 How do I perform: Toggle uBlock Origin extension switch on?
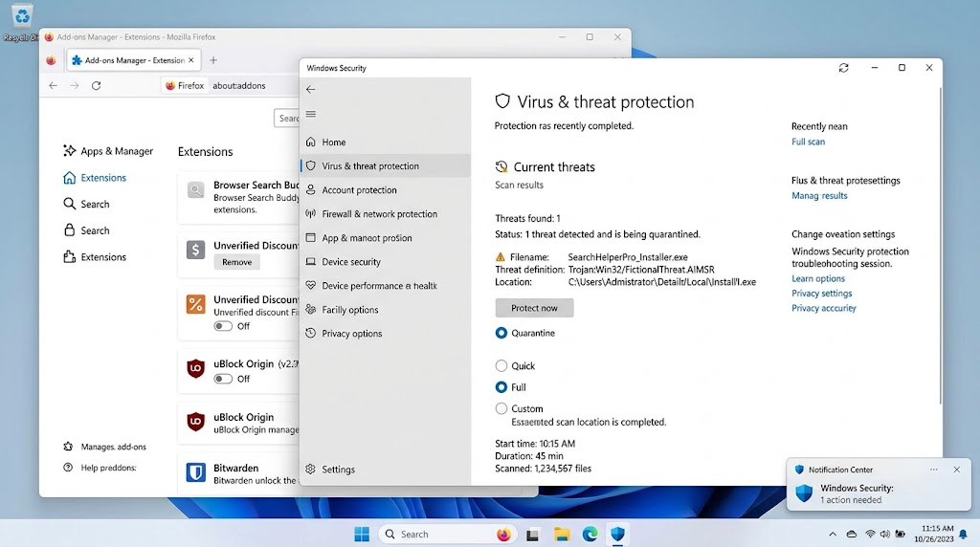[223, 379]
